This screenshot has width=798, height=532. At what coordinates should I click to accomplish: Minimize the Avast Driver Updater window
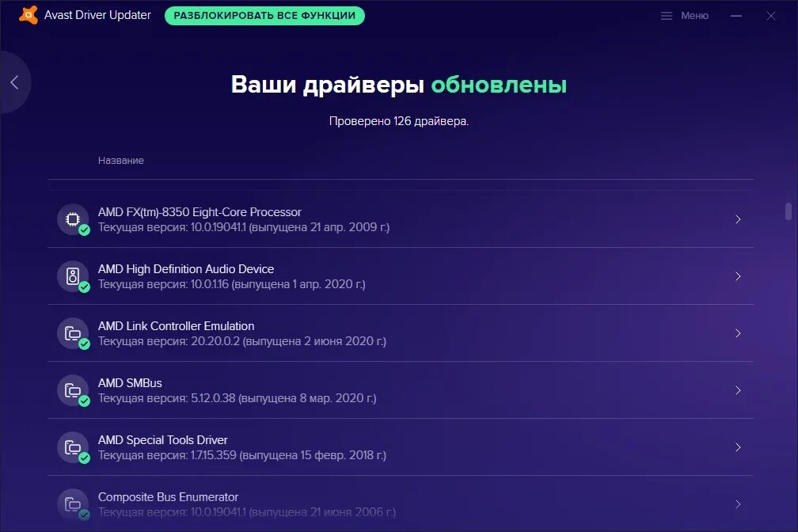(x=736, y=16)
